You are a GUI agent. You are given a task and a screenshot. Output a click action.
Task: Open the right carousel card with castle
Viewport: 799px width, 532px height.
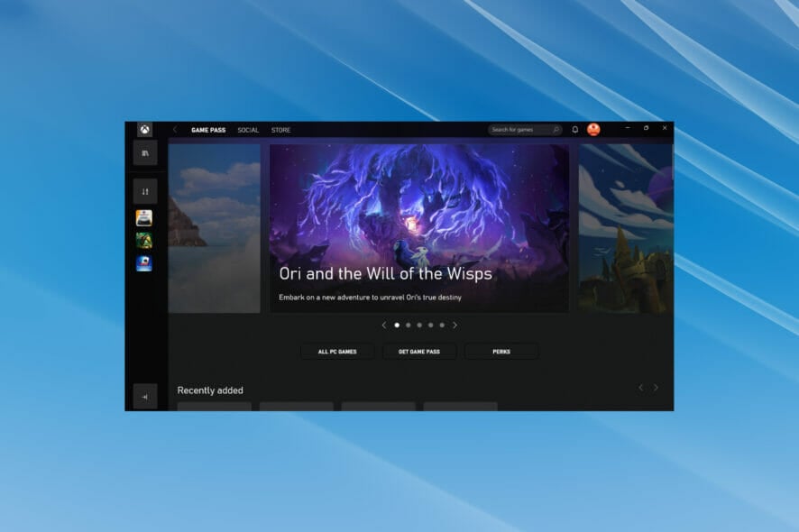pyautogui.click(x=626, y=228)
